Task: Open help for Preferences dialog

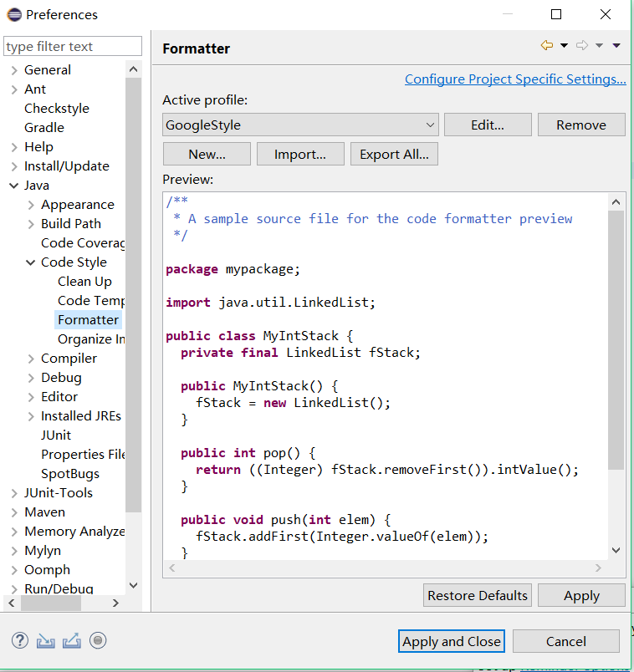Action: coord(18,640)
